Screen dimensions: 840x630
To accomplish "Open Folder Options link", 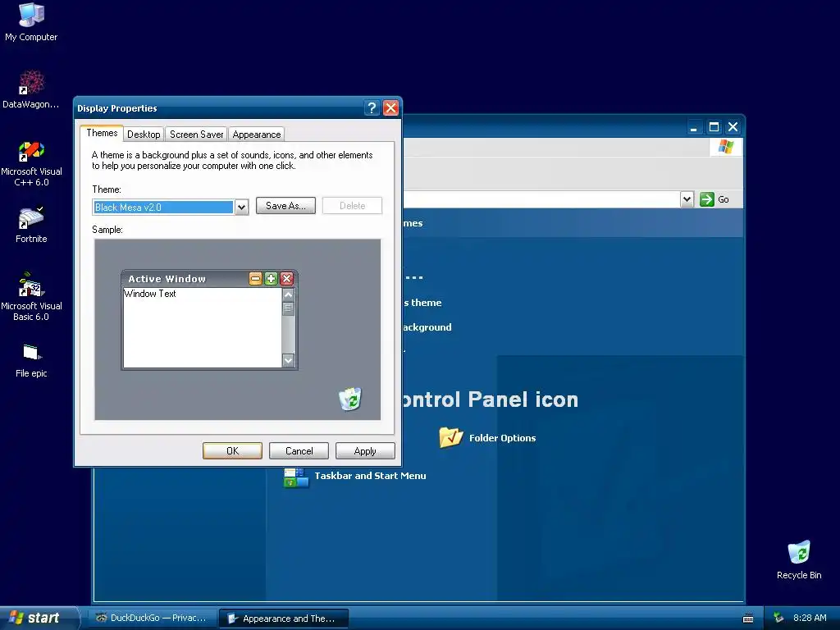I will tap(503, 438).
